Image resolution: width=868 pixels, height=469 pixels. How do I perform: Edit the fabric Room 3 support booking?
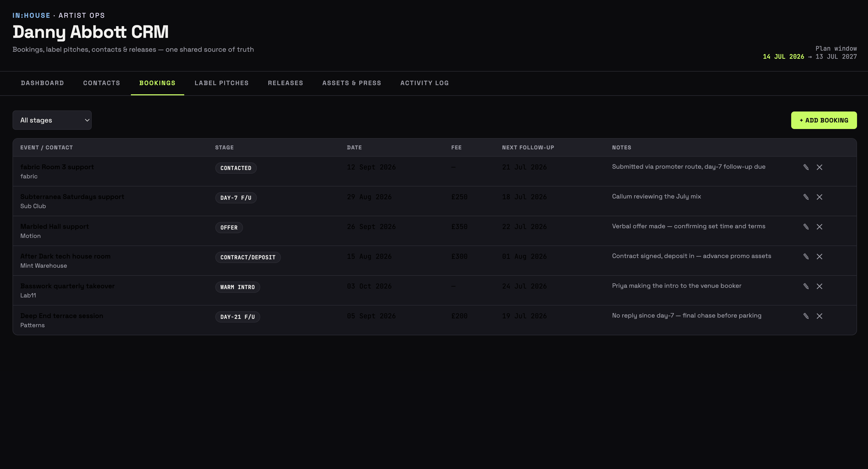click(806, 167)
